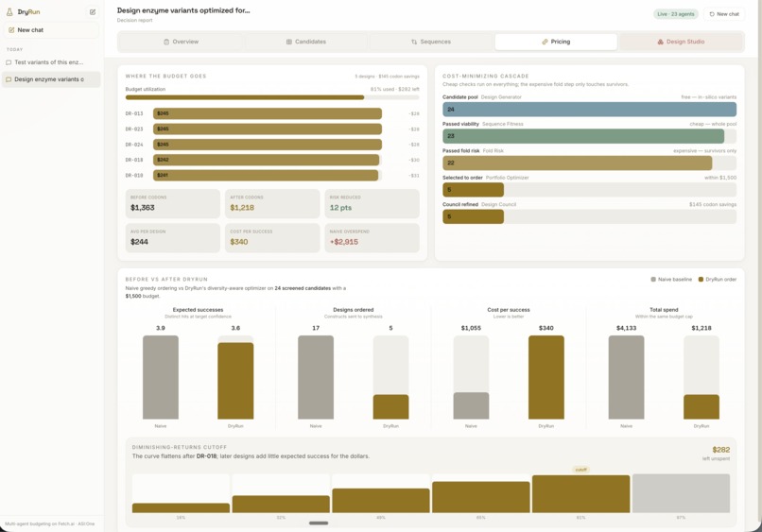
Task: Click the Candidate pool bar showing 24
Action: (590, 110)
